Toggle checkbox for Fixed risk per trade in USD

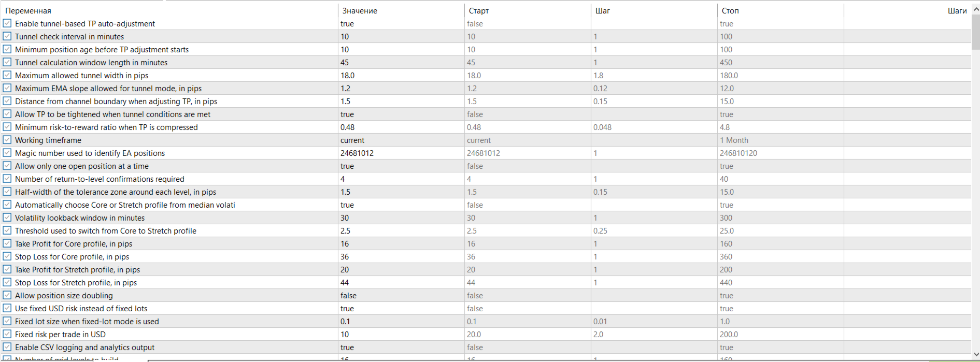click(7, 334)
